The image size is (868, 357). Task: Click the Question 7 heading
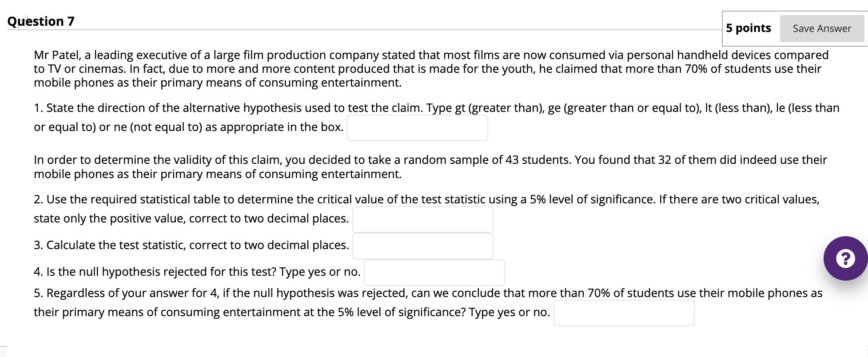(x=40, y=21)
